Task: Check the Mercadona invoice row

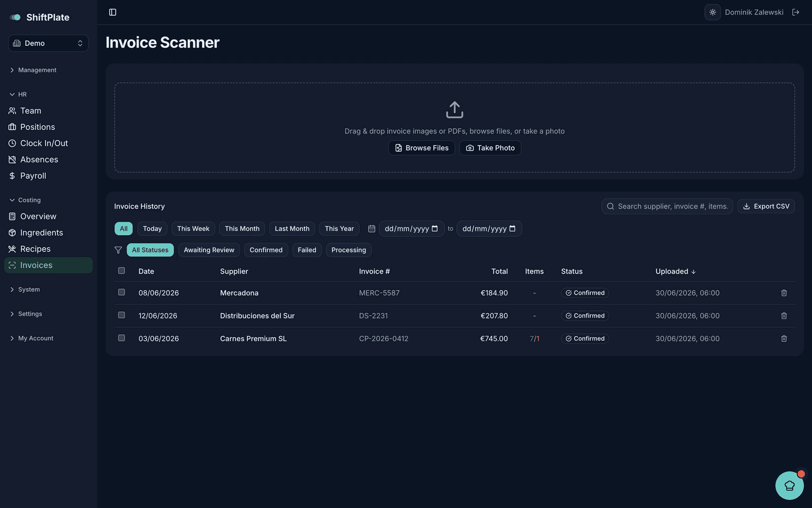Action: (x=121, y=292)
